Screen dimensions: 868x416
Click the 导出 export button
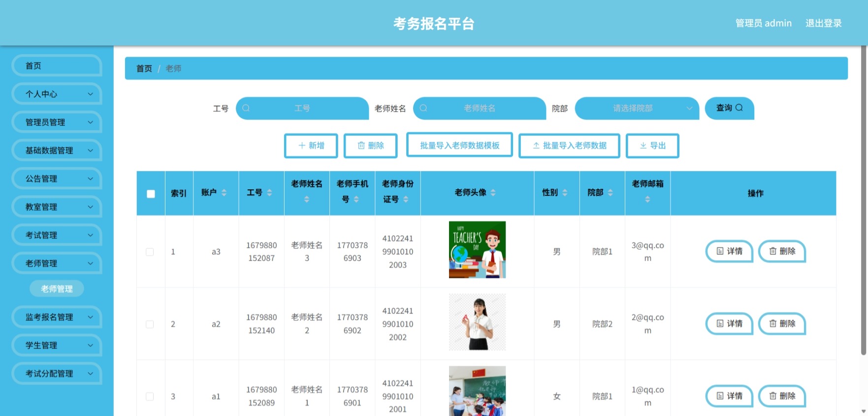(652, 145)
